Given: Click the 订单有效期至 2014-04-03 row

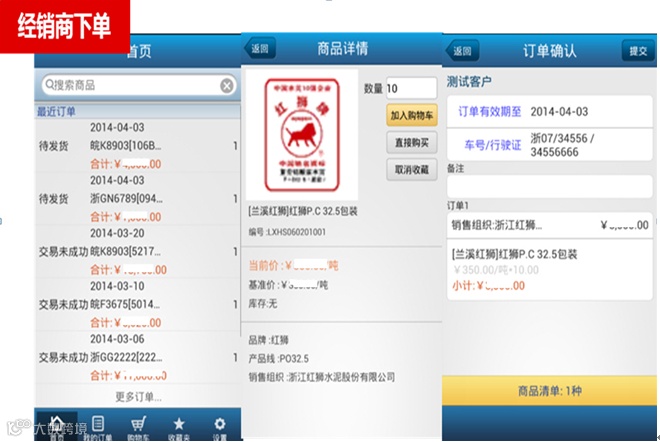Looking at the screenshot, I should click(x=549, y=112).
